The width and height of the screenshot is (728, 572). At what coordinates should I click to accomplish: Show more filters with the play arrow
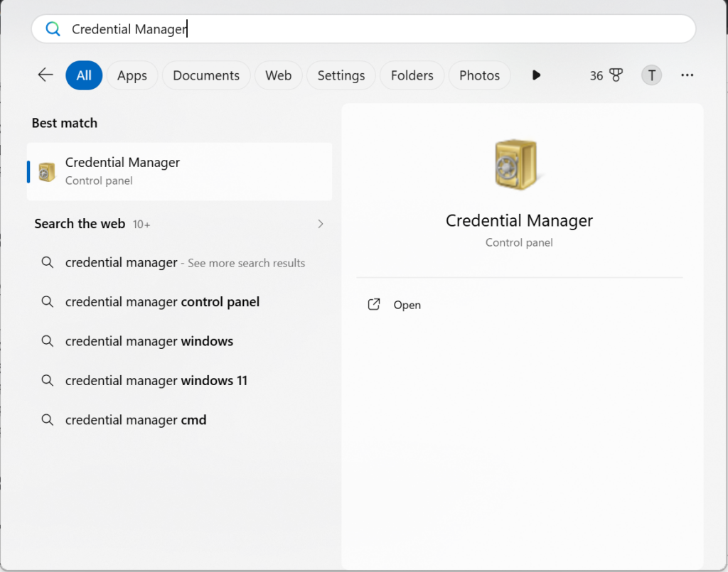pos(536,75)
